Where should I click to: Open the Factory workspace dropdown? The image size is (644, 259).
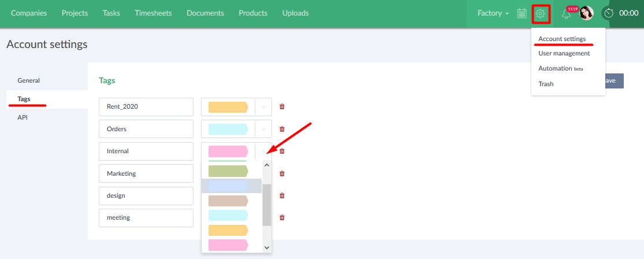(493, 13)
